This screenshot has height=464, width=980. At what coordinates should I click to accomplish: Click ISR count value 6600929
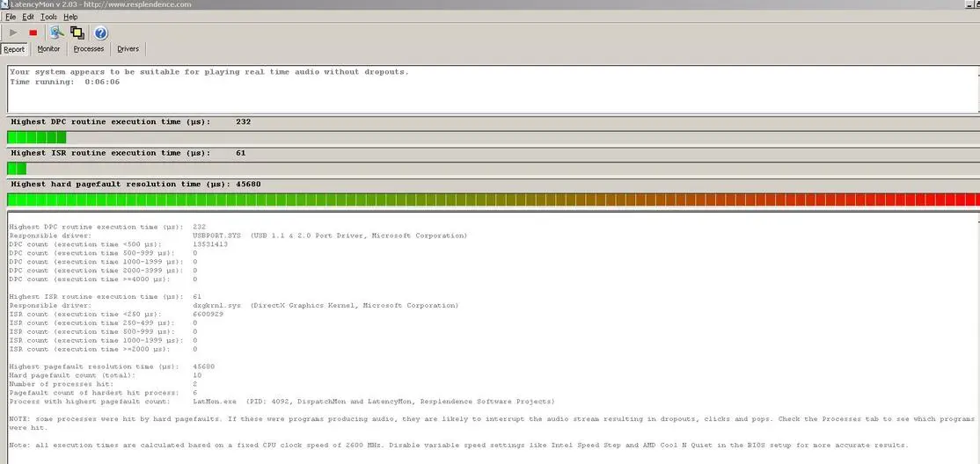click(x=208, y=314)
